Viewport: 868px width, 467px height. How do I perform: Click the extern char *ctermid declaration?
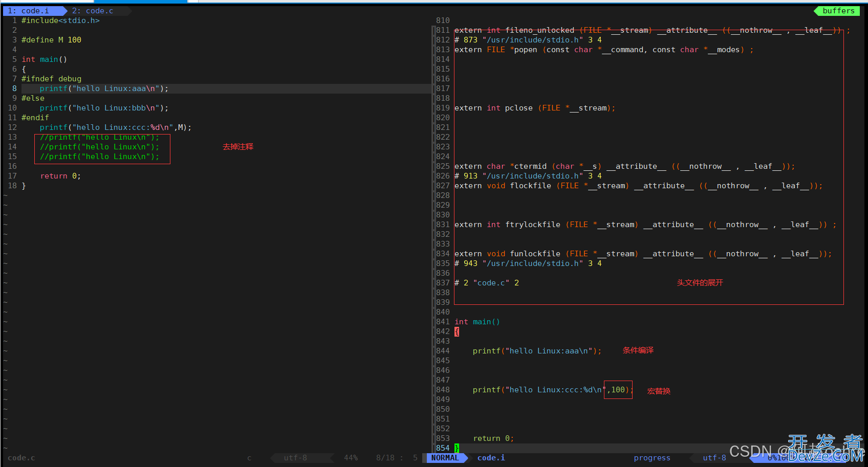(x=624, y=166)
